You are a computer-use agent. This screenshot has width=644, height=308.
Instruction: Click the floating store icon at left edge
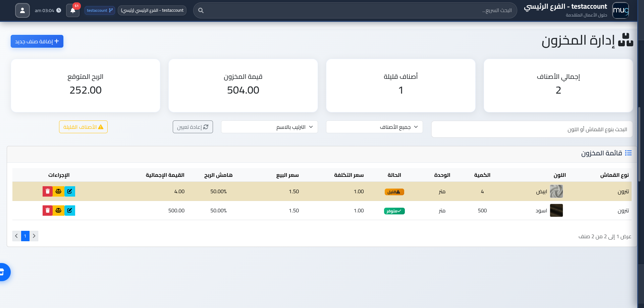click(x=3, y=272)
